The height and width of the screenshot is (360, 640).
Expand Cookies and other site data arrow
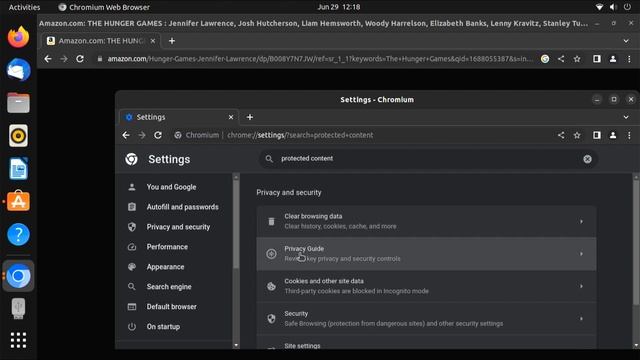pyautogui.click(x=581, y=286)
